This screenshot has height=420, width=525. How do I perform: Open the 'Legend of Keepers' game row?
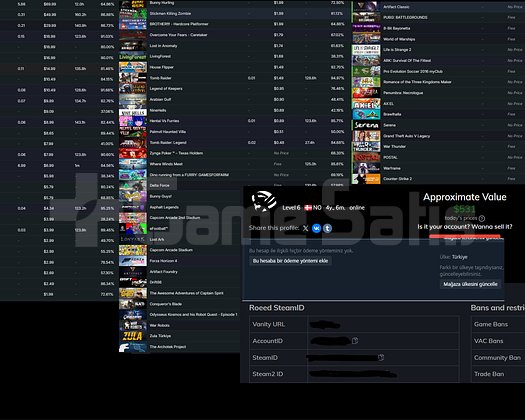click(166, 89)
